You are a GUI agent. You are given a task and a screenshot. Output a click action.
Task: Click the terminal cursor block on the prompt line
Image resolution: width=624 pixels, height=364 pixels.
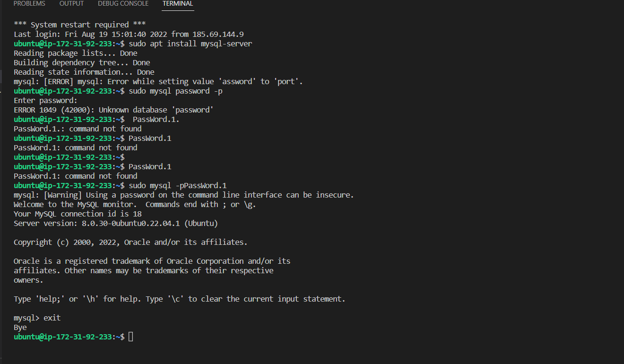(131, 337)
